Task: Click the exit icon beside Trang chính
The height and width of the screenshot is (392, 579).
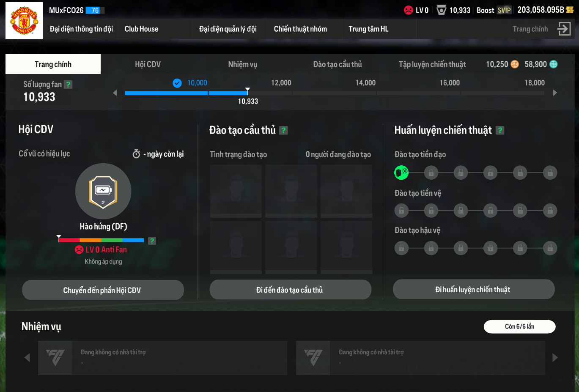Action: click(x=564, y=29)
